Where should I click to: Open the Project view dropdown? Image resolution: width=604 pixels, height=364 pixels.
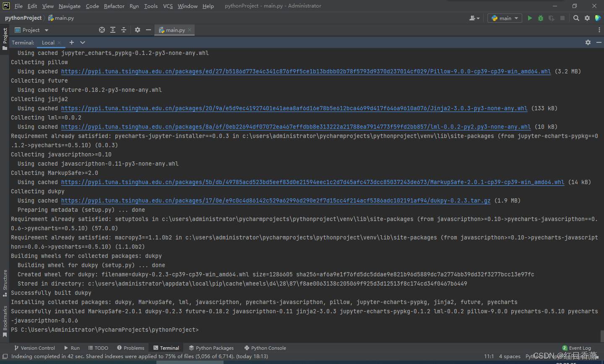32,30
